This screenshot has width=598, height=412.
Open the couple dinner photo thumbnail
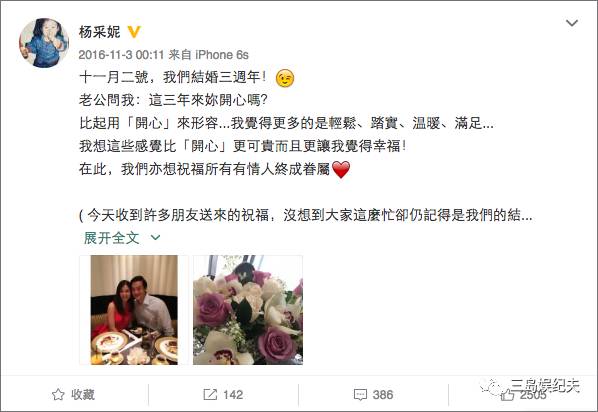(134, 310)
